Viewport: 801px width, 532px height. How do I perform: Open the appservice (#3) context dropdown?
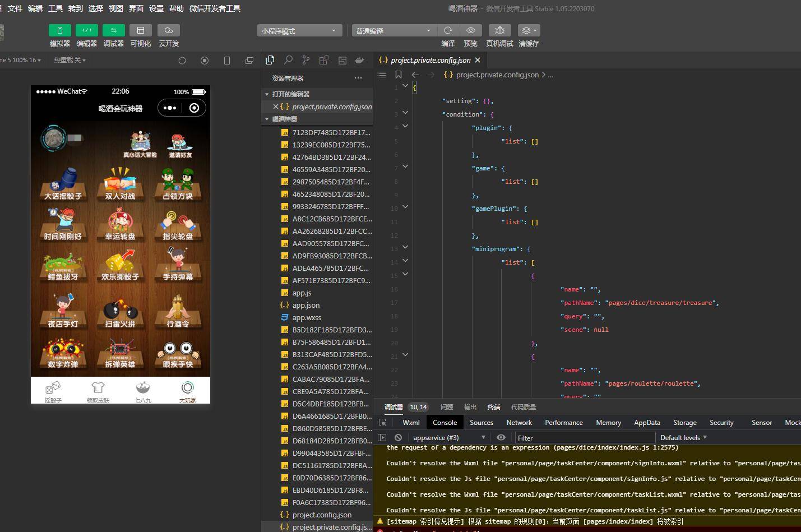pyautogui.click(x=450, y=438)
